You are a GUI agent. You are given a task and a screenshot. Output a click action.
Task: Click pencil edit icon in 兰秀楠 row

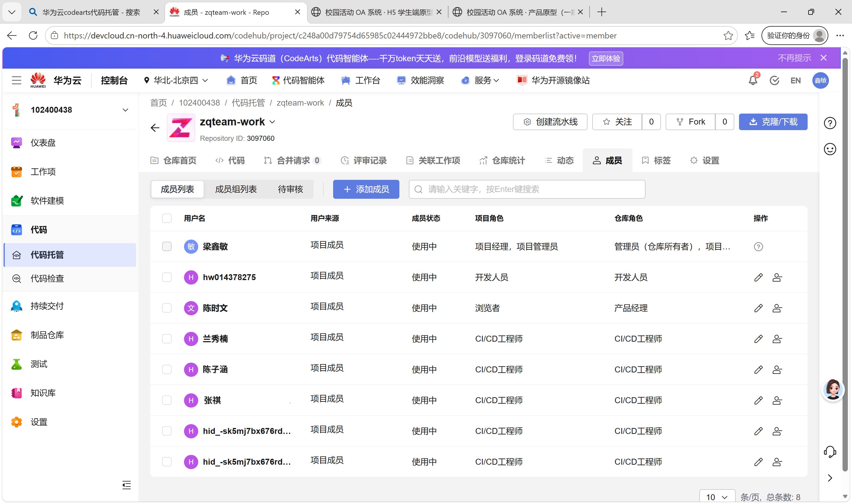point(758,339)
